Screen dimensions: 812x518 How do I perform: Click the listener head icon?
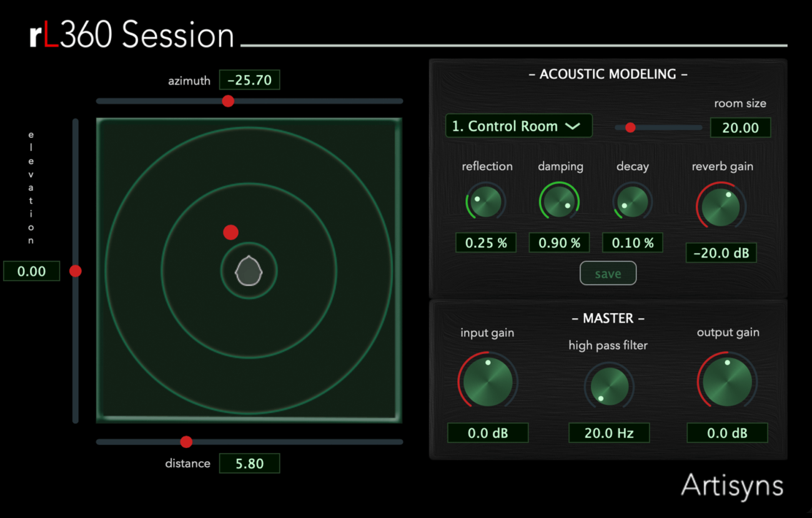tap(249, 271)
